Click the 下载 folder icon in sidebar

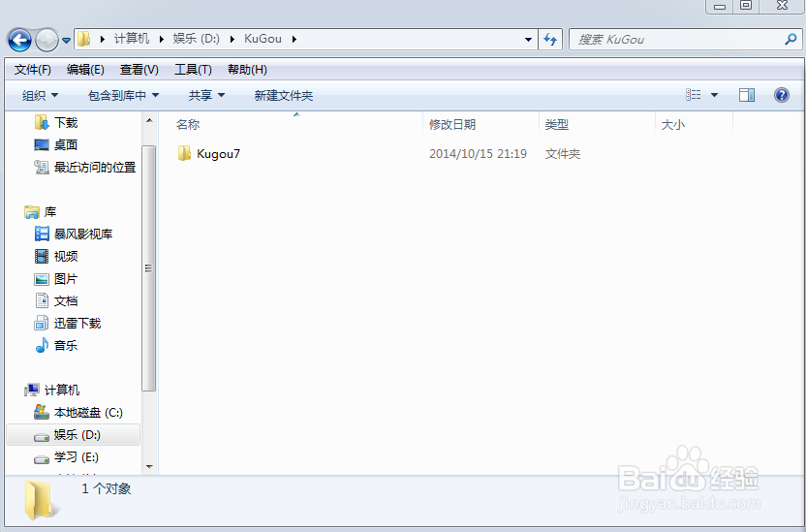42,122
